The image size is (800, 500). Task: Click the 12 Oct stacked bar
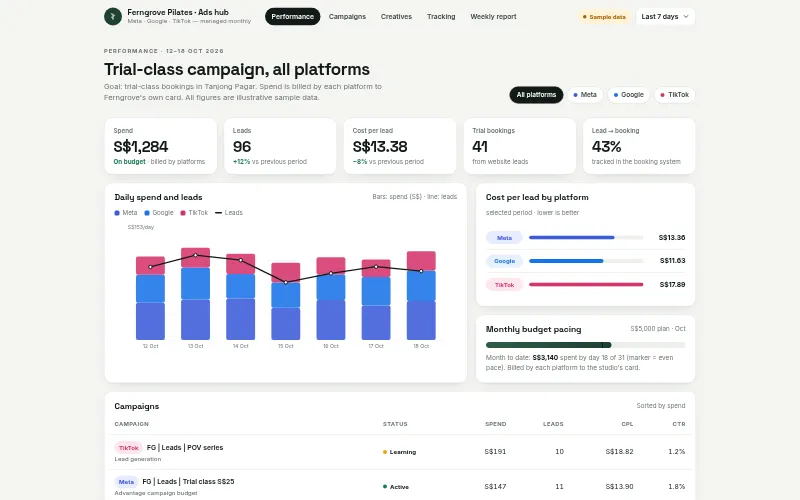click(x=150, y=298)
